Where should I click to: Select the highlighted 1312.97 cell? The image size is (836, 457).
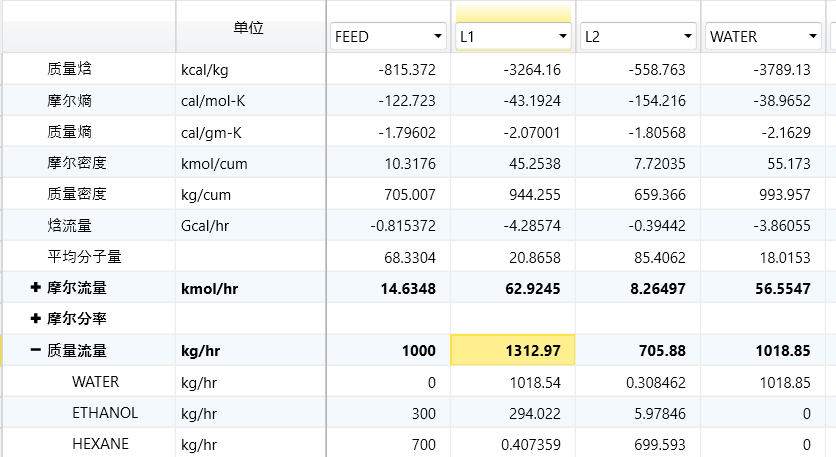513,350
